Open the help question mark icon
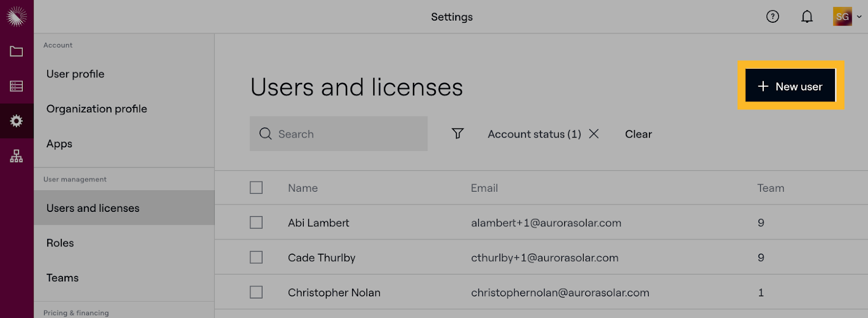Viewport: 868px width, 318px height. 773,17
